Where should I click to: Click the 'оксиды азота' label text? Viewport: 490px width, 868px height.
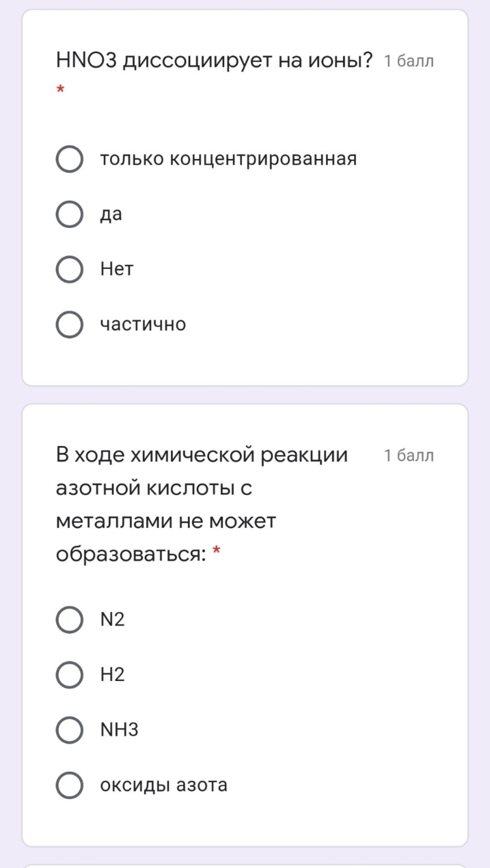point(164,785)
